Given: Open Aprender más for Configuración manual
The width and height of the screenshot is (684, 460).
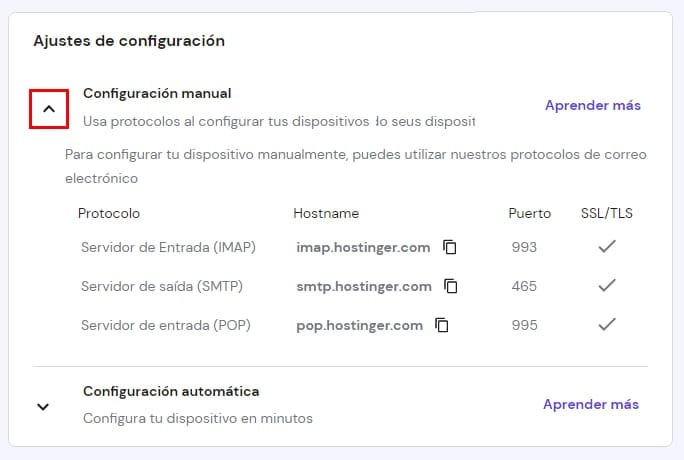Looking at the screenshot, I should pos(592,105).
